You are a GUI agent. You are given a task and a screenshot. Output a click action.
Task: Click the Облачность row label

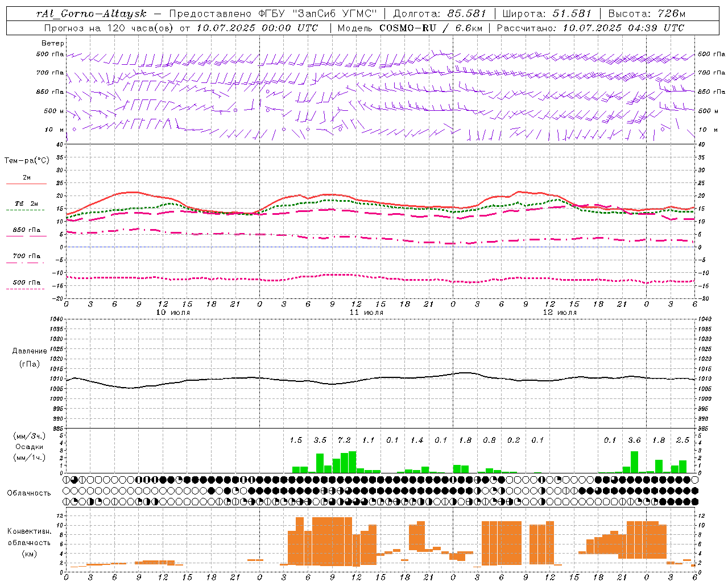pos(29,493)
